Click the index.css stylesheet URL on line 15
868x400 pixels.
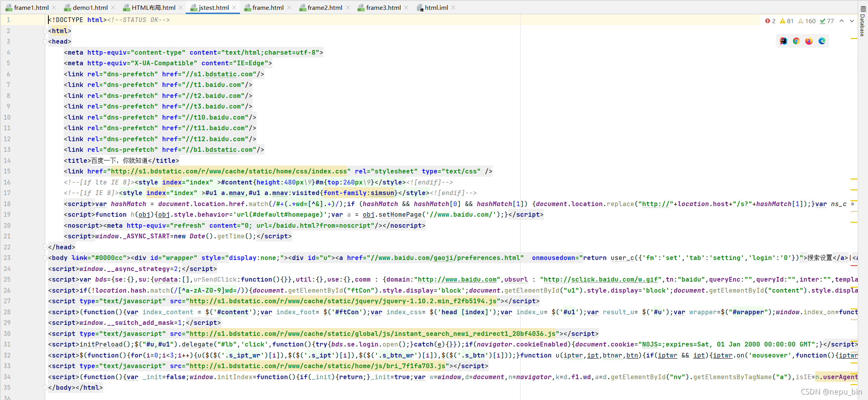[x=229, y=171]
